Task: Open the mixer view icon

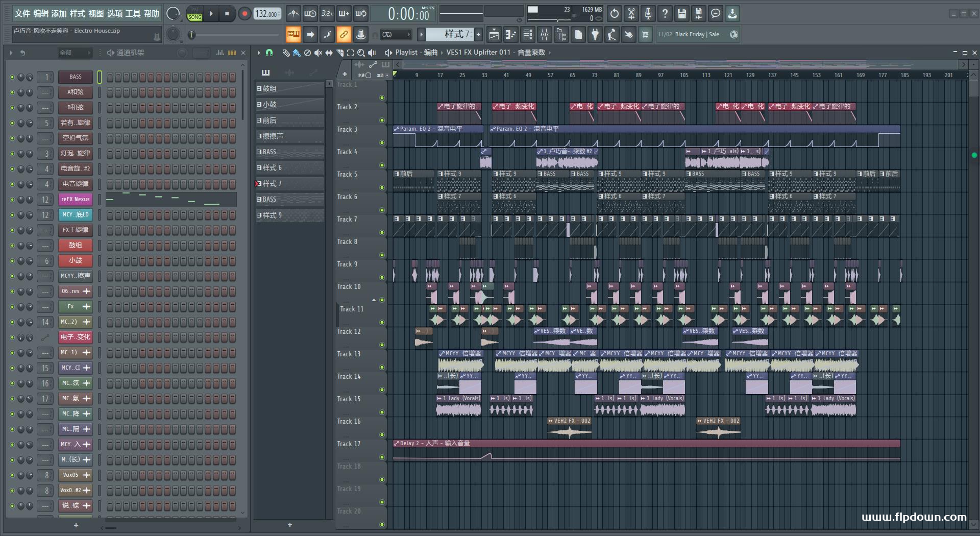Action: click(545, 35)
